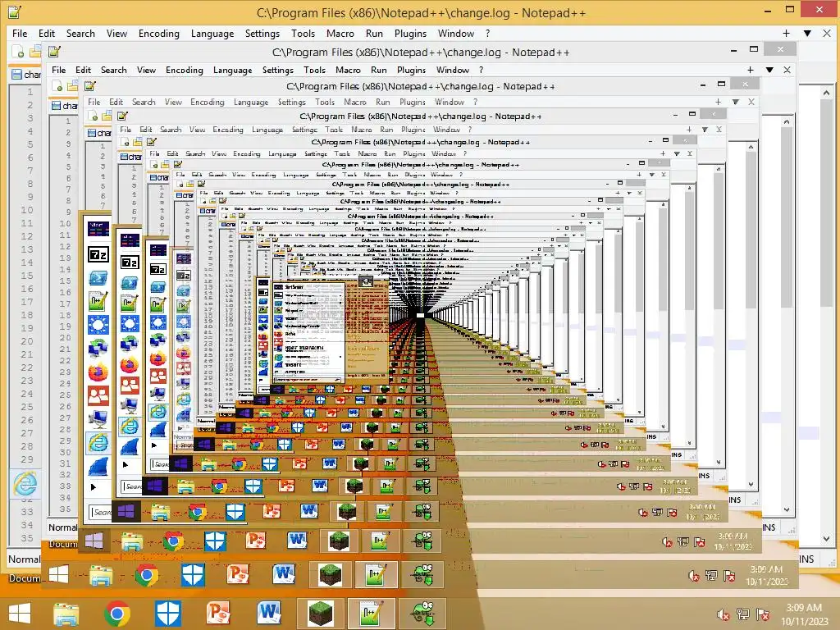Open People app in the largest Start menu list
840x630 pixels.
tap(98, 395)
